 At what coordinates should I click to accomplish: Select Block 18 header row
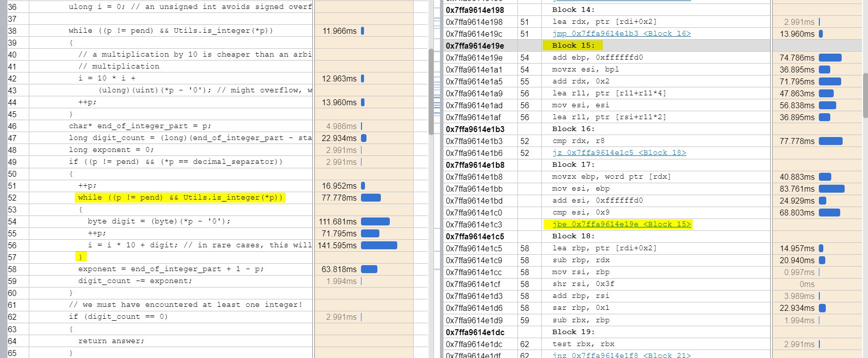606,236
